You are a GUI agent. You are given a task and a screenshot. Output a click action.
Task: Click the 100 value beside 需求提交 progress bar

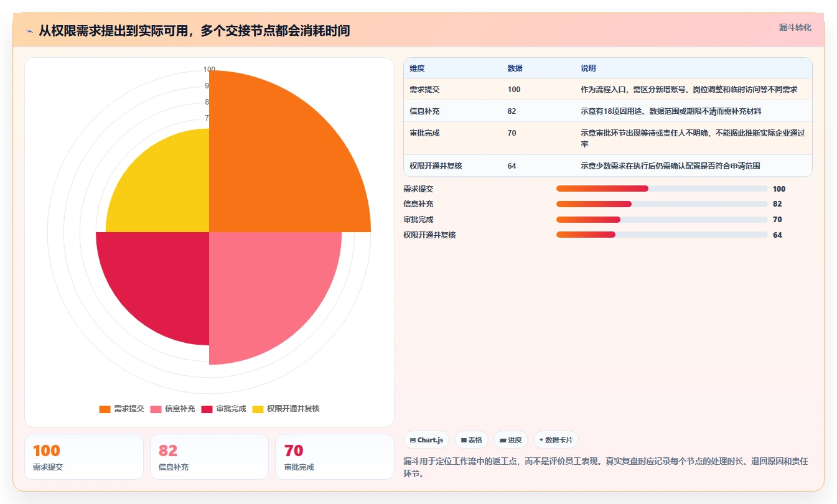coord(779,189)
